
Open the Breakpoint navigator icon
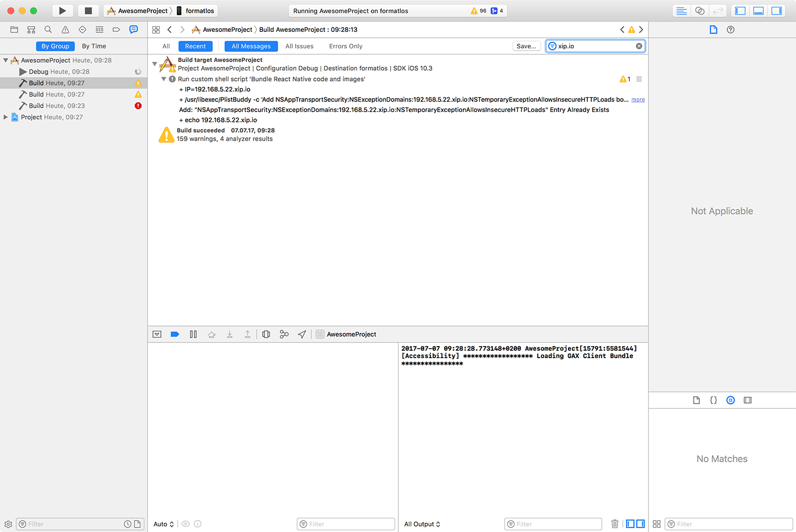[117, 30]
